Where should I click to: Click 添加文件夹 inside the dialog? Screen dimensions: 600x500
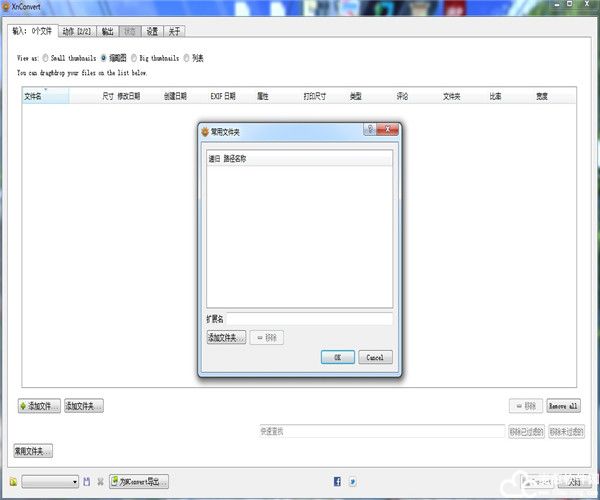(226, 337)
